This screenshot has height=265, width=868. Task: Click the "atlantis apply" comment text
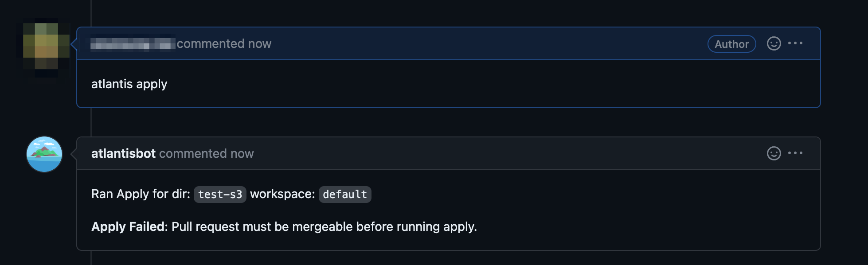pos(129,84)
